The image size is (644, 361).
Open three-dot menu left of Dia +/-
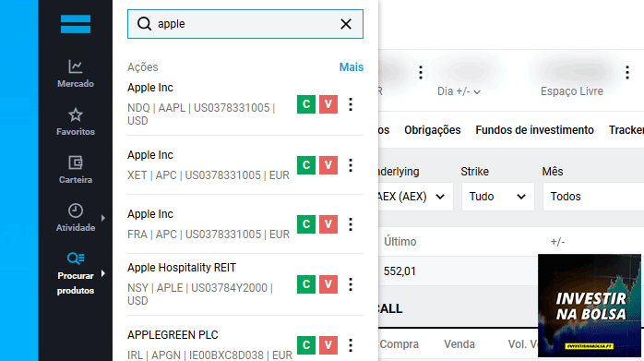421,72
